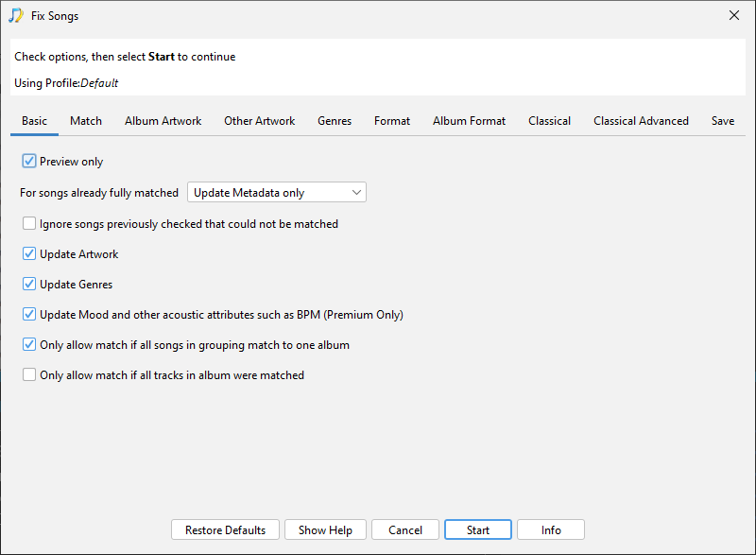This screenshot has width=756, height=555.
Task: Switch to the Match tab
Action: (x=86, y=121)
